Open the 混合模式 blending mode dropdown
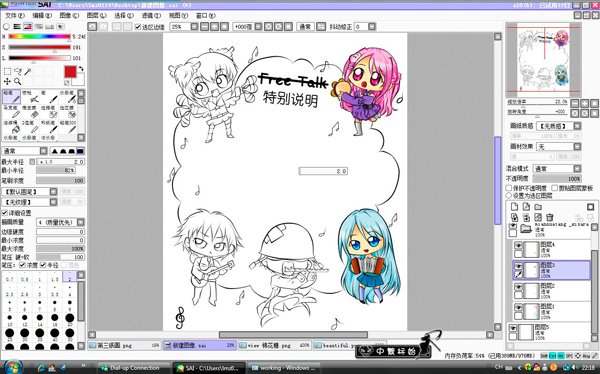The width and height of the screenshot is (600, 374). tap(557, 168)
